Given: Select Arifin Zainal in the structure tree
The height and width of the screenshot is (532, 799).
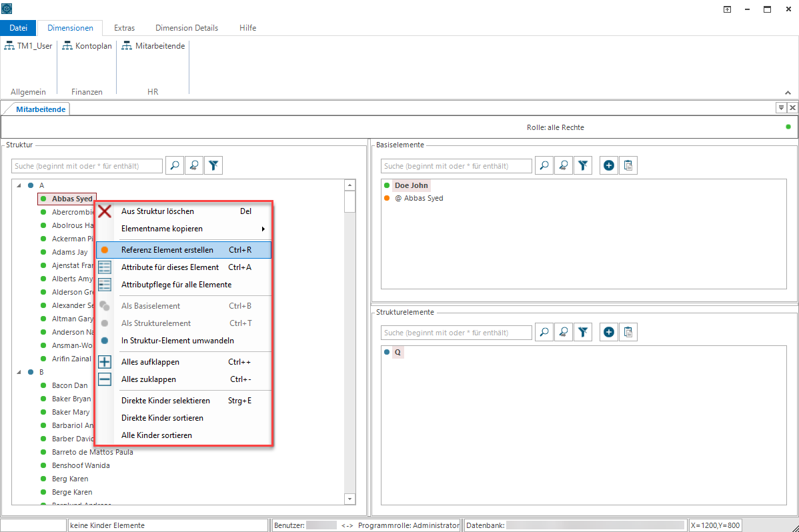Looking at the screenshot, I should coord(71,359).
